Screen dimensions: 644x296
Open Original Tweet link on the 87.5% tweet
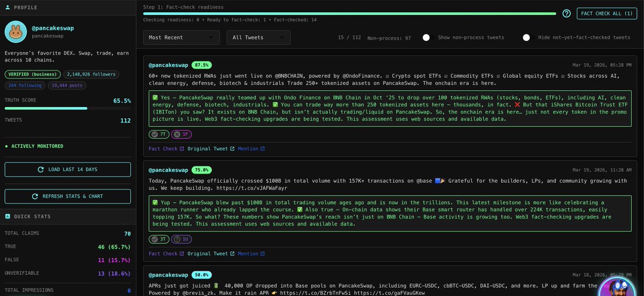(211, 149)
